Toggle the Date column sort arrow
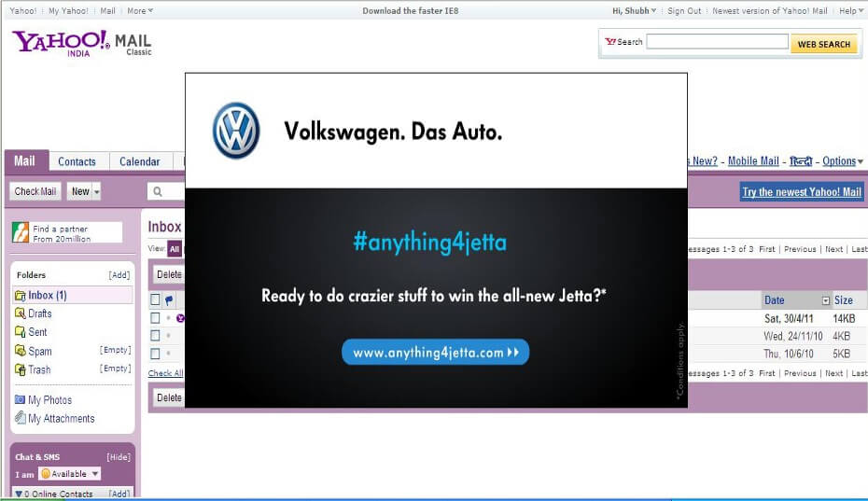This screenshot has width=868, height=501. coord(826,300)
